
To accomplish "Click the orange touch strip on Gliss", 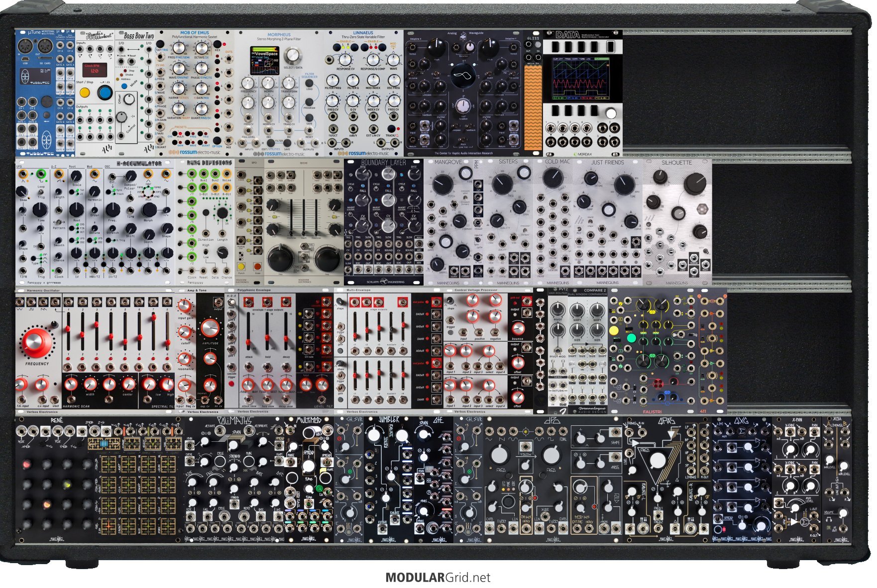I will coord(533,107).
